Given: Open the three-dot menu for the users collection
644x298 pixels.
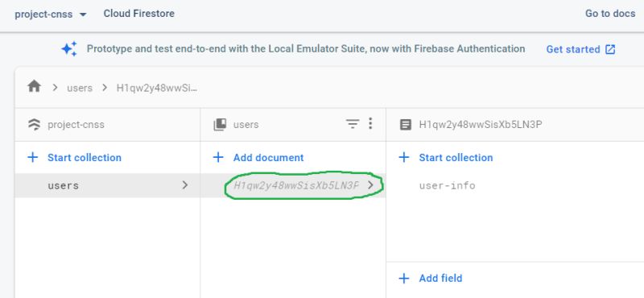Looking at the screenshot, I should [370, 123].
